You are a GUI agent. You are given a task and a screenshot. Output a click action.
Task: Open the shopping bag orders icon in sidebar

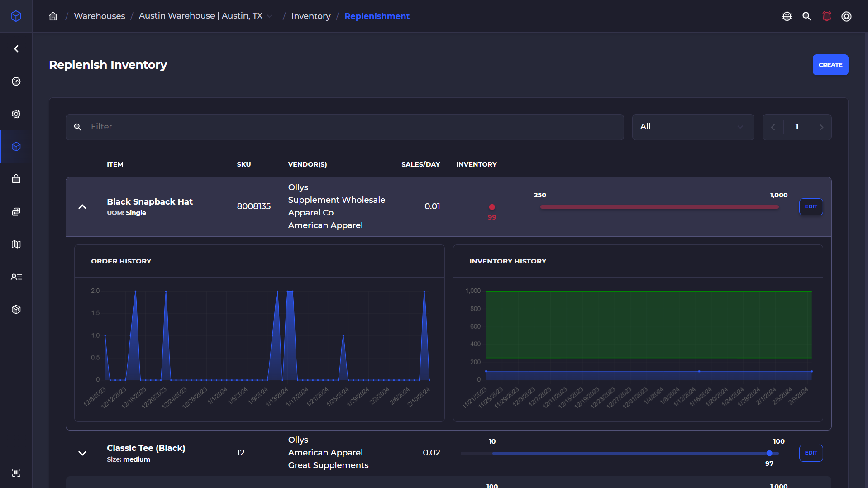pos(16,179)
